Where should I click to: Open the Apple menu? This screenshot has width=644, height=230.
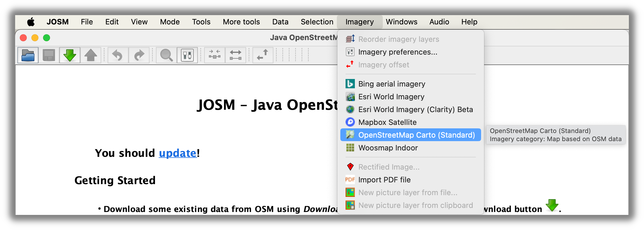click(31, 22)
